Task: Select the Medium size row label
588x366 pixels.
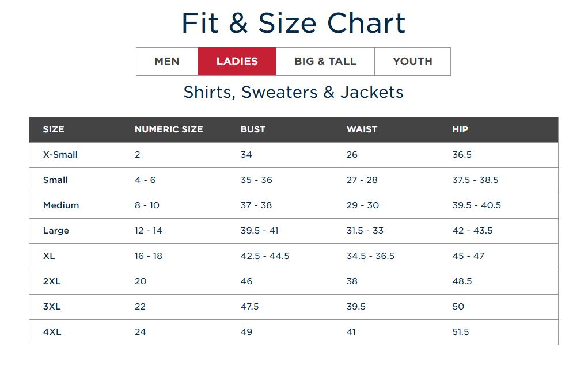Action: pyautogui.click(x=61, y=205)
